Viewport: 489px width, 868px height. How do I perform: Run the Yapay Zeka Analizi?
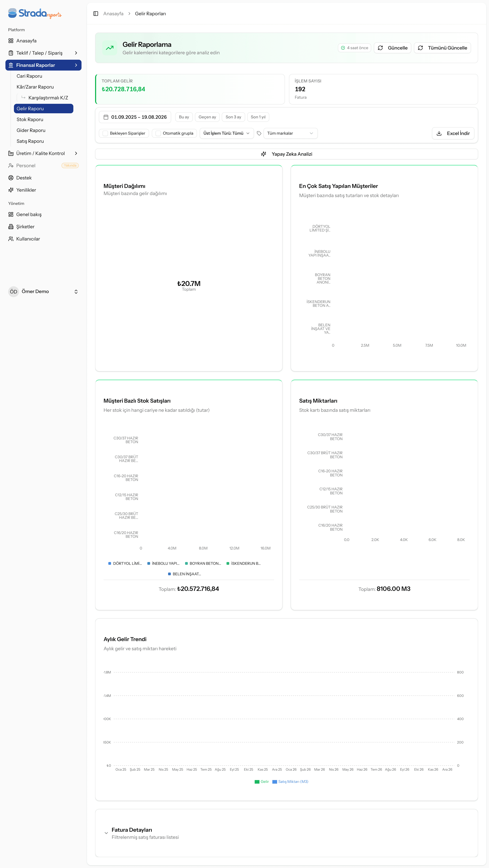(286, 154)
